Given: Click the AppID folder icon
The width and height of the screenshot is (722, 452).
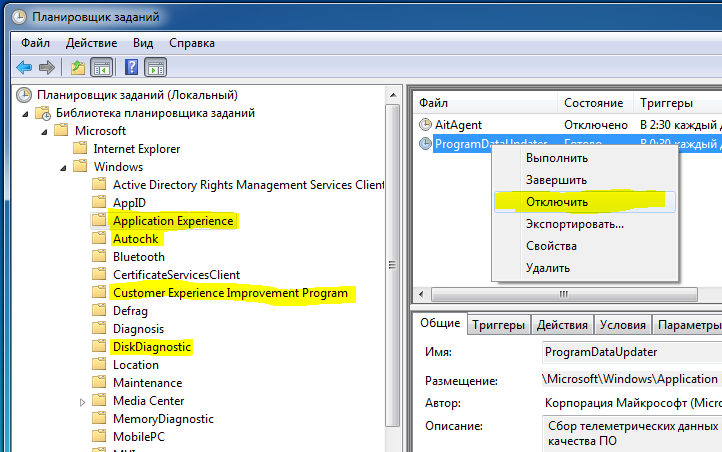Looking at the screenshot, I should coord(99,203).
